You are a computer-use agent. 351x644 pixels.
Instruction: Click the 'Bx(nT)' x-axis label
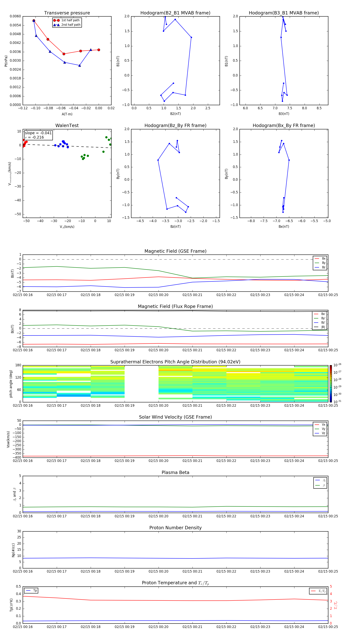tap(284, 227)
